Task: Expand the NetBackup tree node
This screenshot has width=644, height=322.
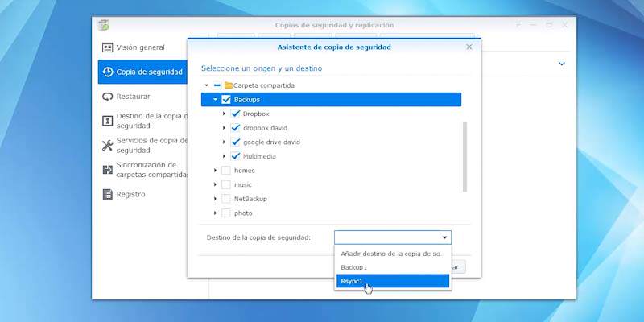Action: click(x=215, y=199)
